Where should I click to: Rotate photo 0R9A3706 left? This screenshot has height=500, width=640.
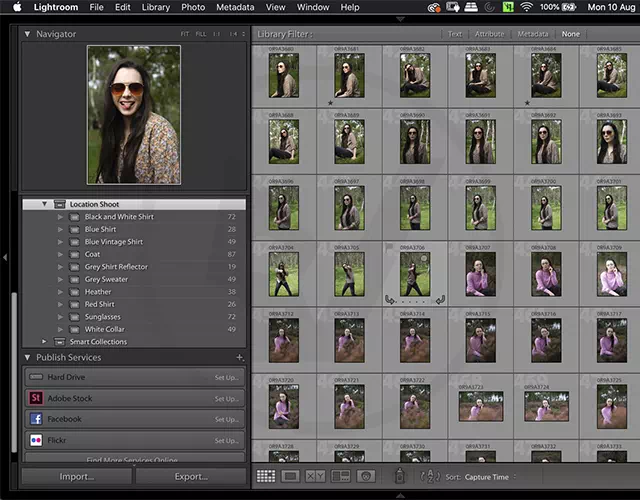pyautogui.click(x=390, y=300)
